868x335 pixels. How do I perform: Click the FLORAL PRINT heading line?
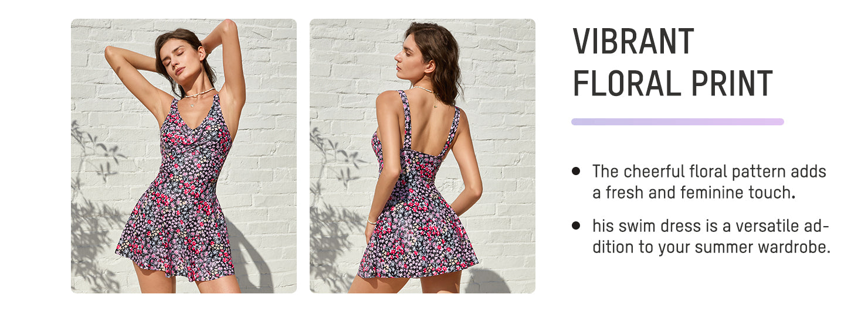[673, 84]
